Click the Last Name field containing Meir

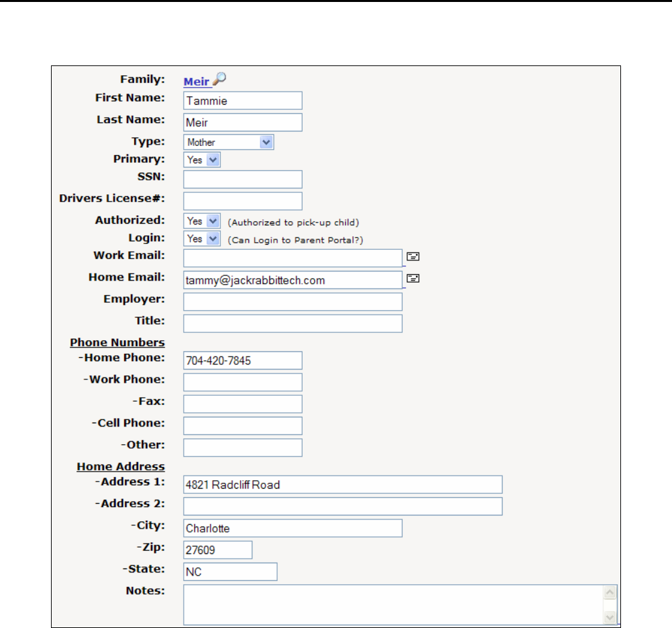tap(243, 123)
